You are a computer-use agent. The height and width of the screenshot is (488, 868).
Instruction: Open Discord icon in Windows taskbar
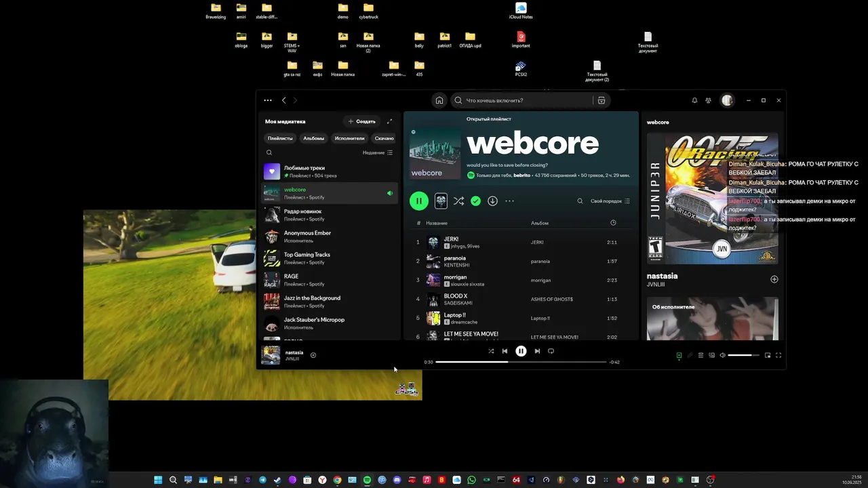pyautogui.click(x=397, y=480)
